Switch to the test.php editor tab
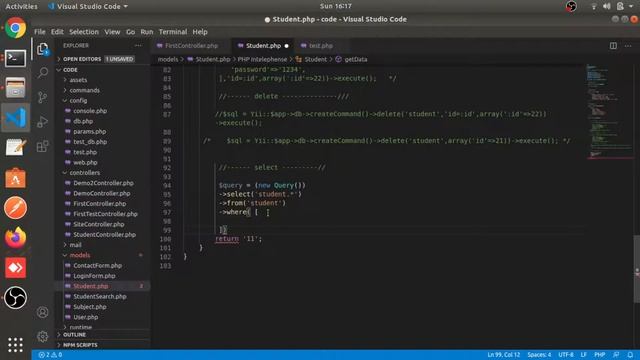This screenshot has height=360, width=640. tap(320, 46)
